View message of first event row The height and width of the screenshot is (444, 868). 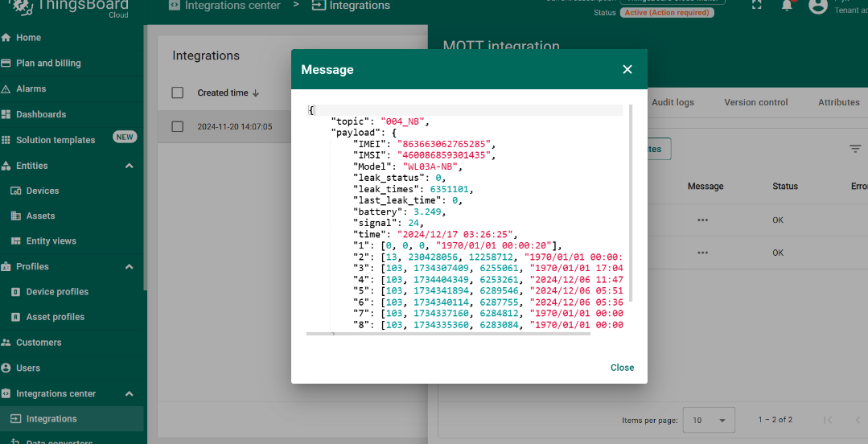703,220
